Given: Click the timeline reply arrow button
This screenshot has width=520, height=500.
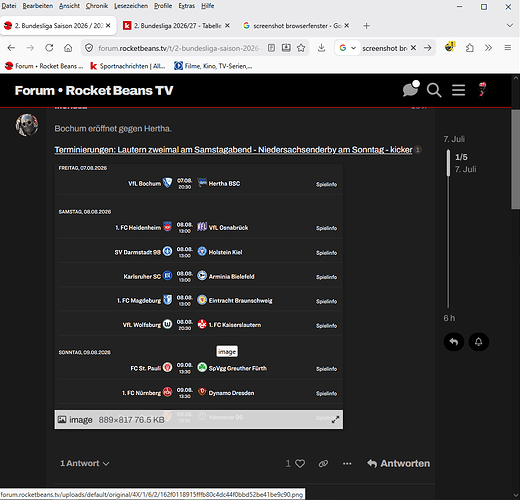Looking at the screenshot, I should (x=454, y=342).
